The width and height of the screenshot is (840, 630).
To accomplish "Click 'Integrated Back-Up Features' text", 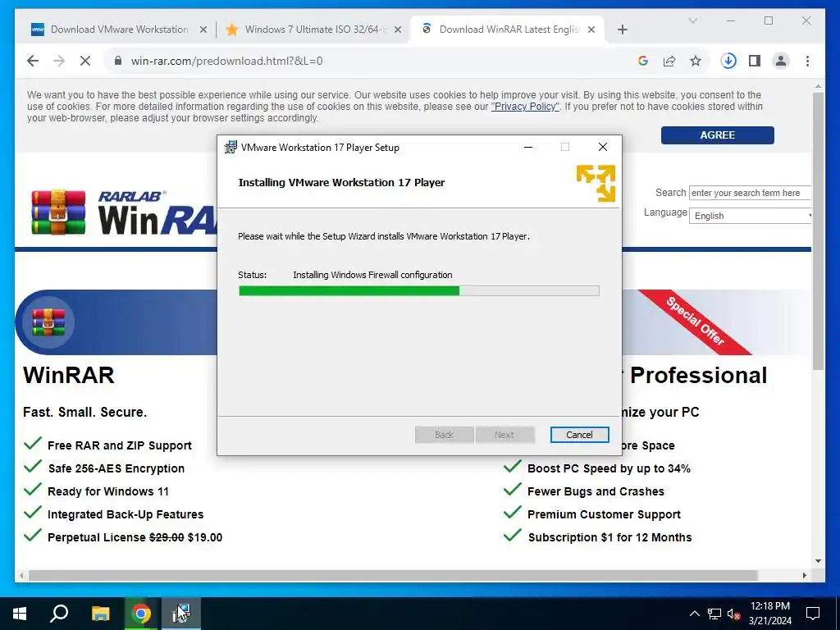I will click(x=126, y=515).
